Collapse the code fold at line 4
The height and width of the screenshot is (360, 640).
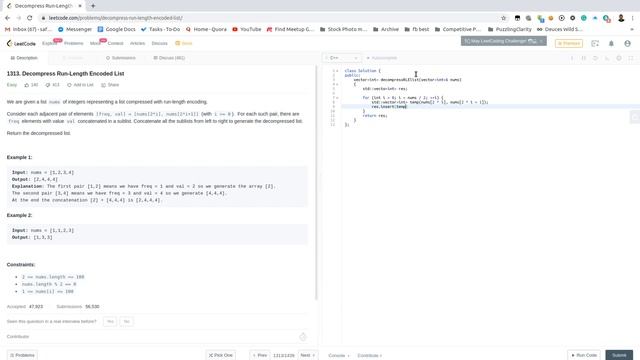[337, 84]
